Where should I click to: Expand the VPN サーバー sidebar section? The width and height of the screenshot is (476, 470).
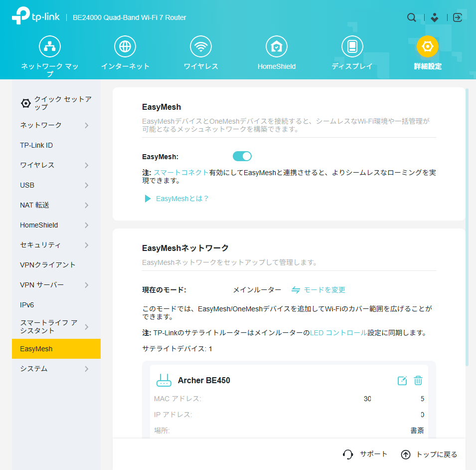point(87,285)
